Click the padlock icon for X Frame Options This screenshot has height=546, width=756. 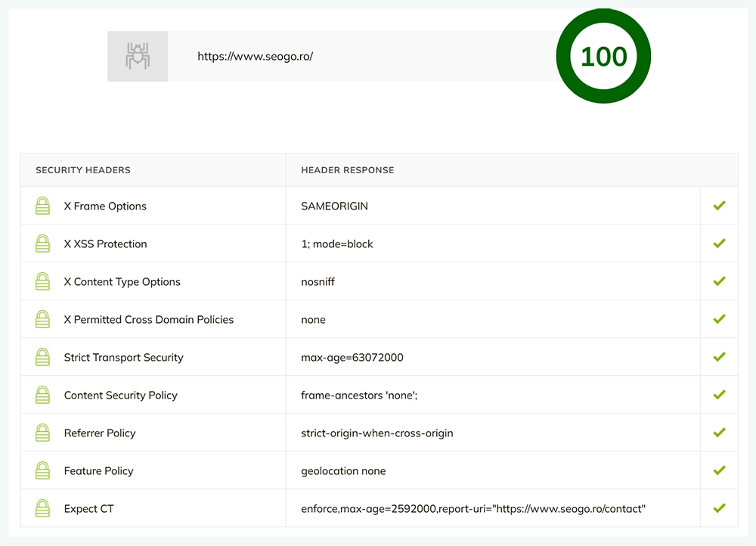point(43,206)
